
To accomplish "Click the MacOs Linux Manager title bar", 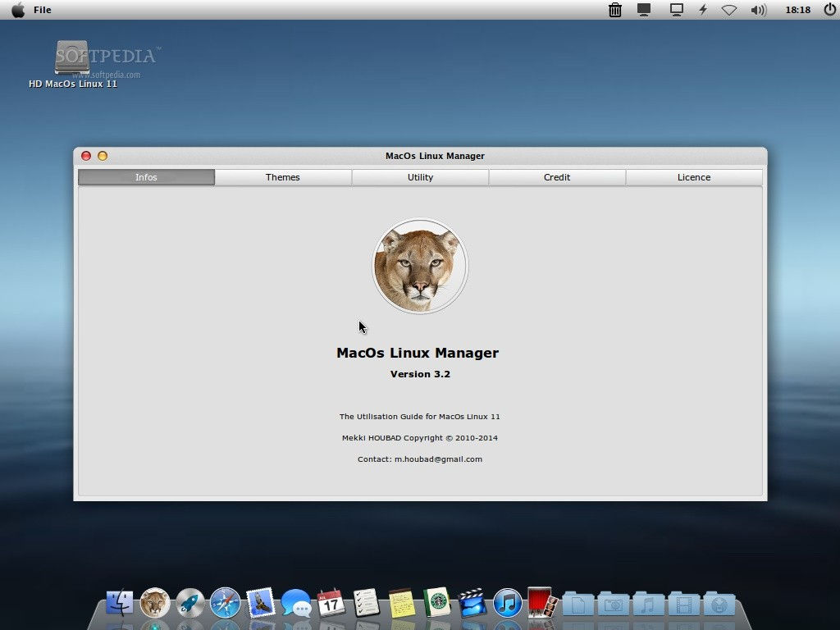I will (420, 156).
